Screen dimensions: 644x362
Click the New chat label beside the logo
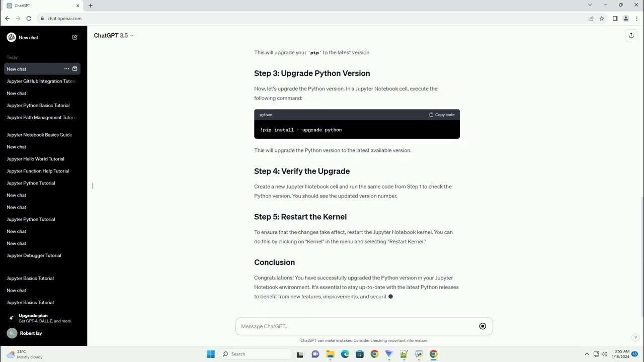(28, 38)
